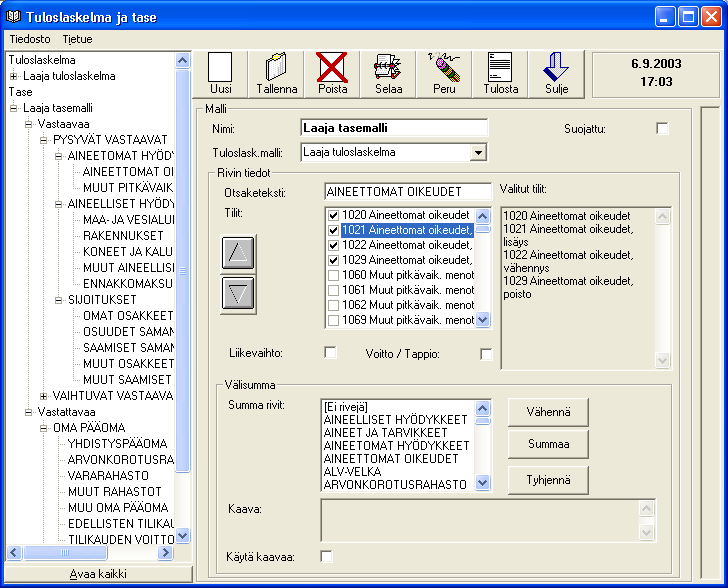Uncheck account 1029 Aineettomat oikeudet

pos(333,260)
